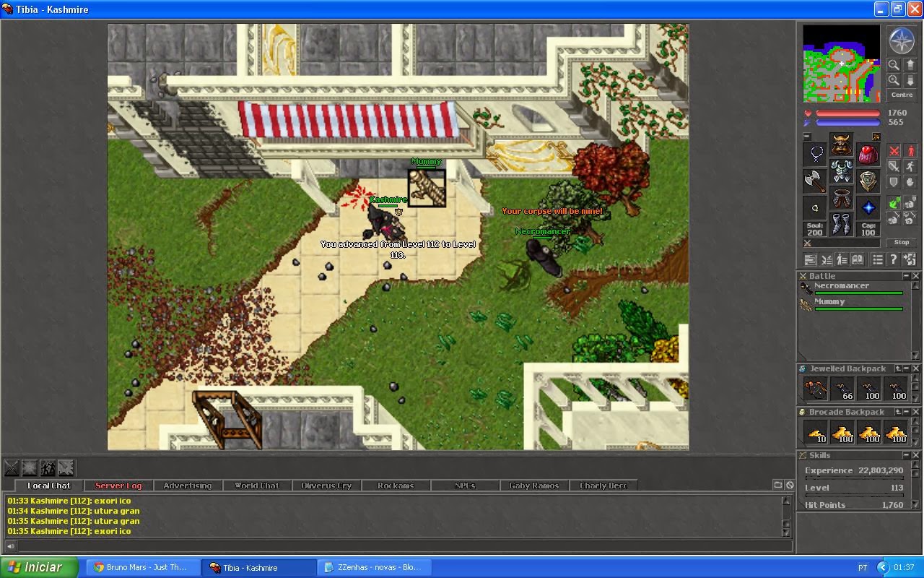Click the floor-up arrow beside the minimap
The image size is (924, 578).
[910, 64]
